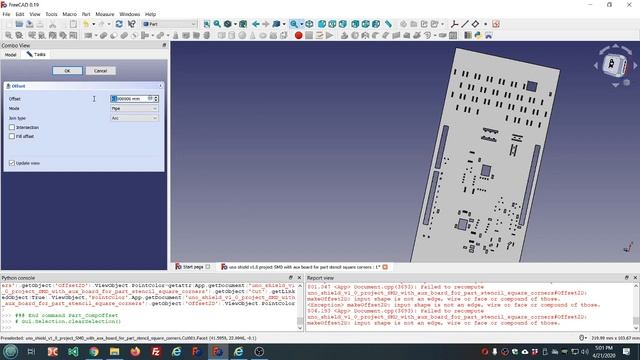This screenshot has width=640, height=360.
Task: Open file with the folder icon
Action: (x=19, y=24)
